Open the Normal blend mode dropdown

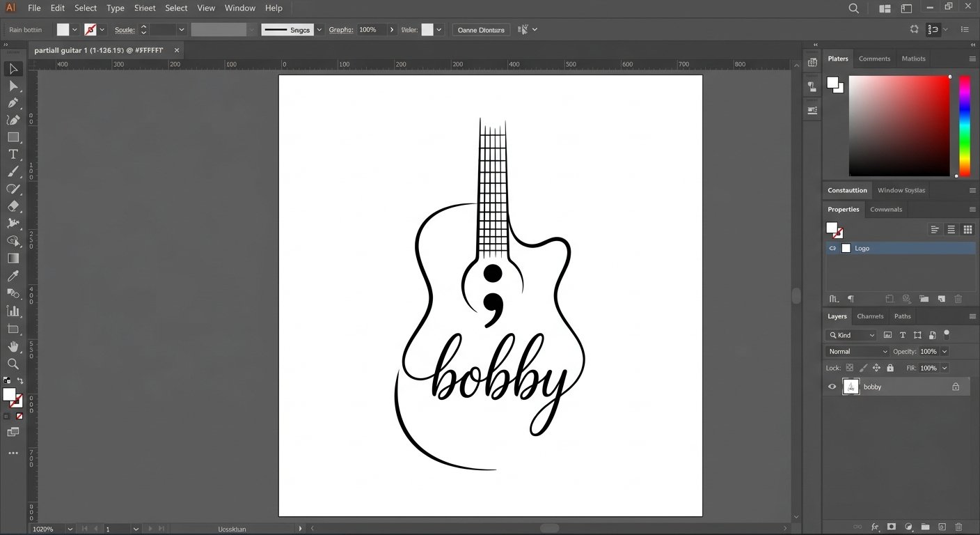pyautogui.click(x=857, y=352)
